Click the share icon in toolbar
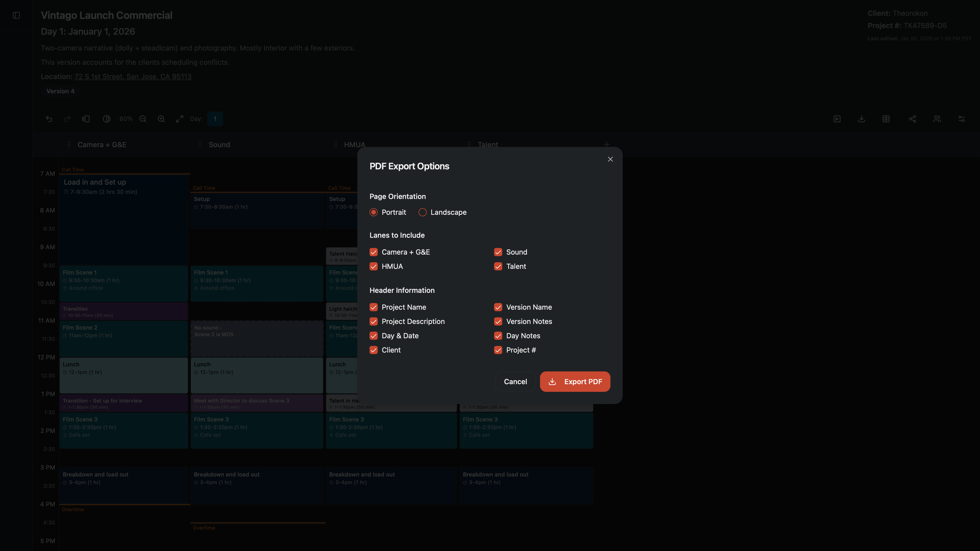This screenshot has width=980, height=551. 912,119
